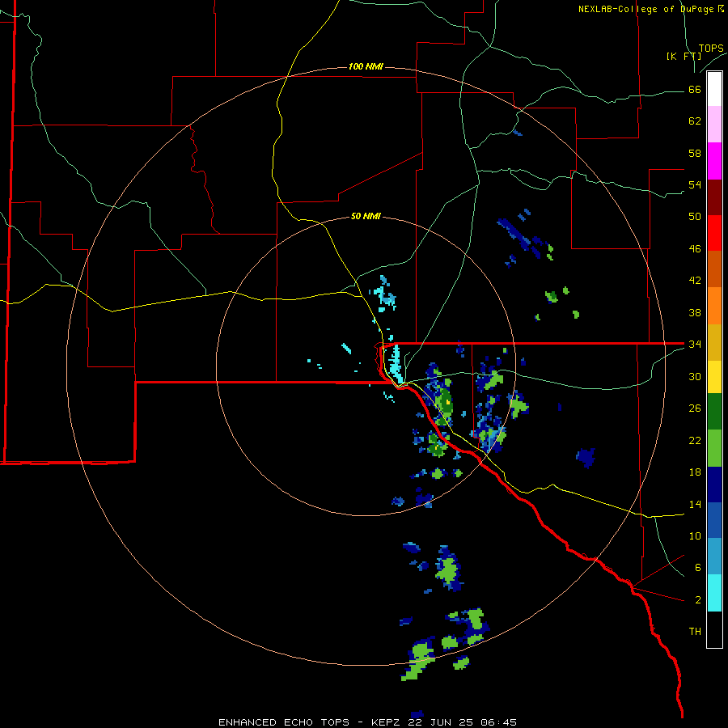This screenshot has width=728, height=728.
Task: Click the navy blue legend band
Action: 714,485
